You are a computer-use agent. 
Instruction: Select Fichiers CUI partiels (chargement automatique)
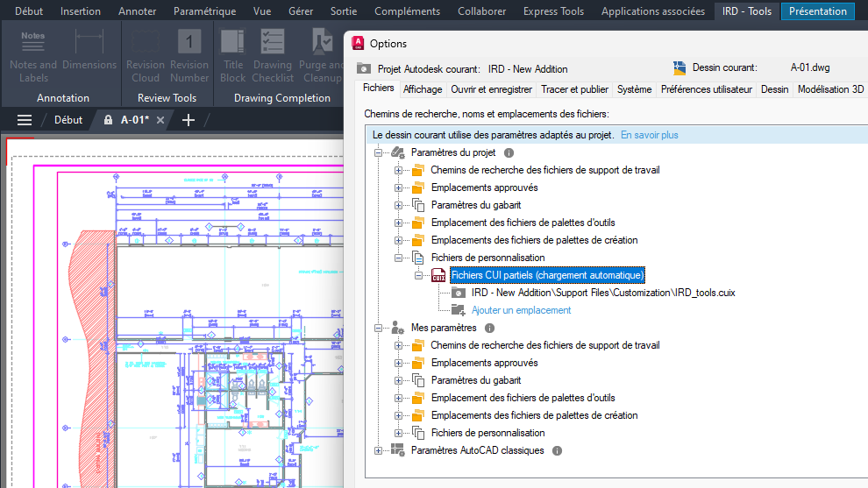[x=547, y=275]
